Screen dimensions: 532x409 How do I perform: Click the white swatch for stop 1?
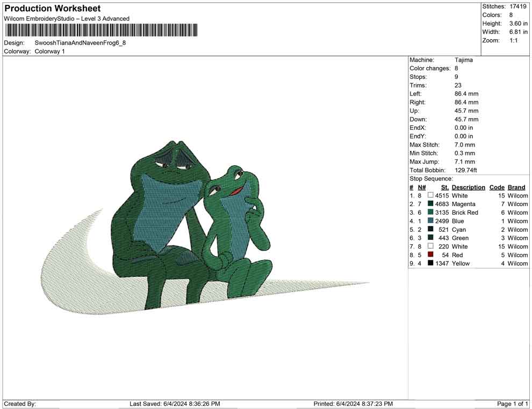pyautogui.click(x=430, y=195)
